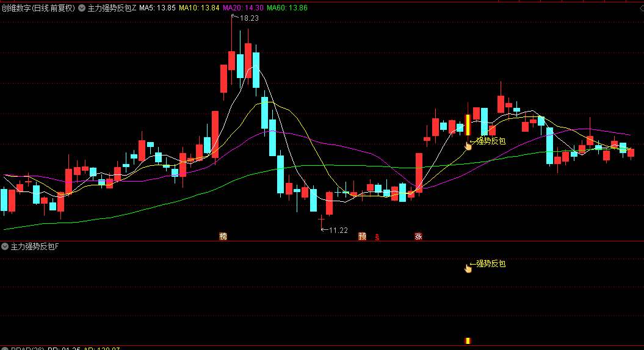Click the red S signal marker
This screenshot has height=350, width=644.
pyautogui.click(x=377, y=237)
